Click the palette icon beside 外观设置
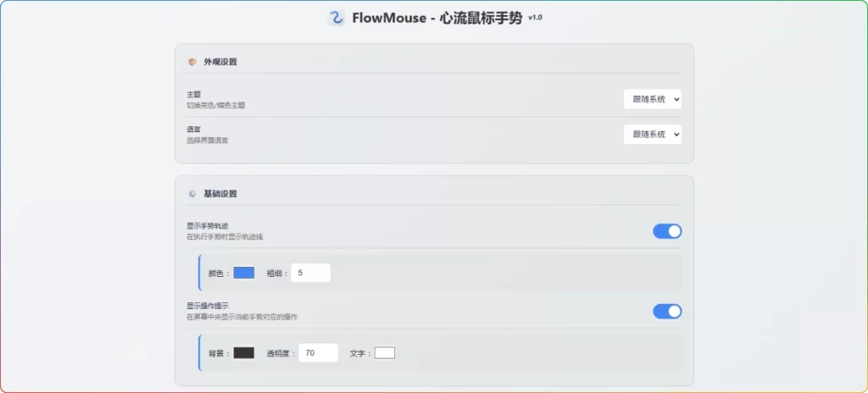868x393 pixels. [x=192, y=62]
